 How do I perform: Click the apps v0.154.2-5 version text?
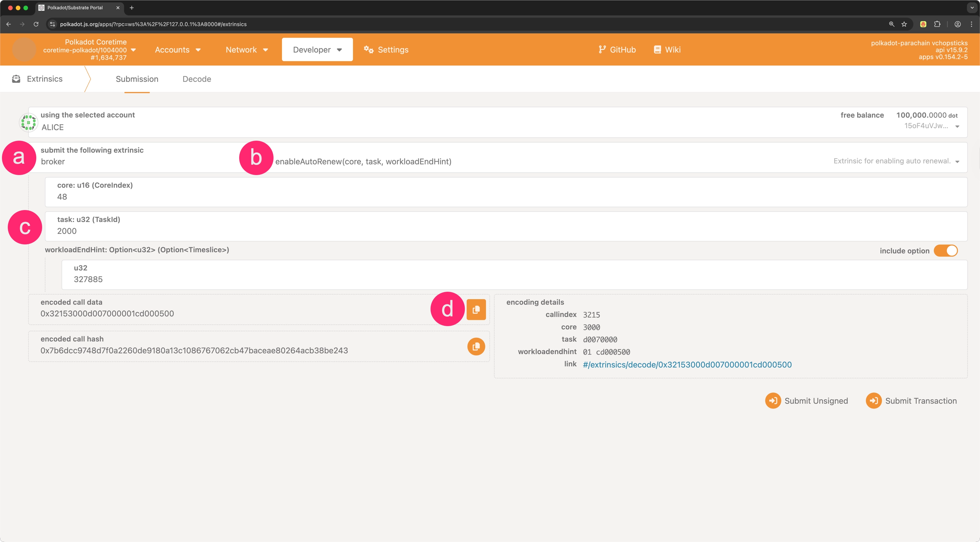point(943,57)
